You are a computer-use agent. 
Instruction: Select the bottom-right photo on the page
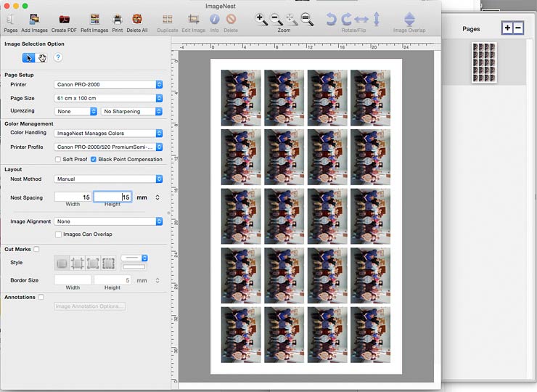pyautogui.click(x=370, y=335)
